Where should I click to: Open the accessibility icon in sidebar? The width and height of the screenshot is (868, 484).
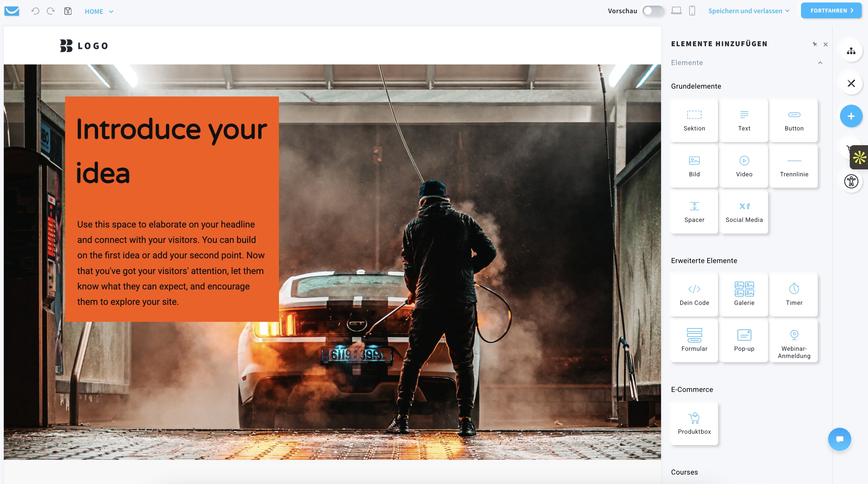(851, 182)
